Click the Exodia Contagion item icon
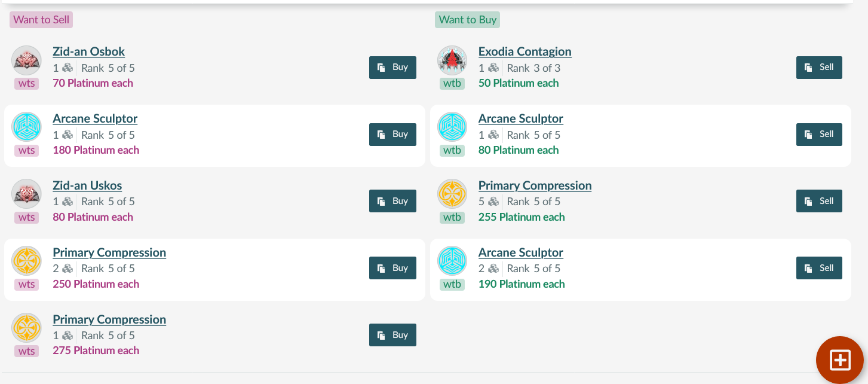Viewport: 868px width, 384px height. [x=452, y=60]
